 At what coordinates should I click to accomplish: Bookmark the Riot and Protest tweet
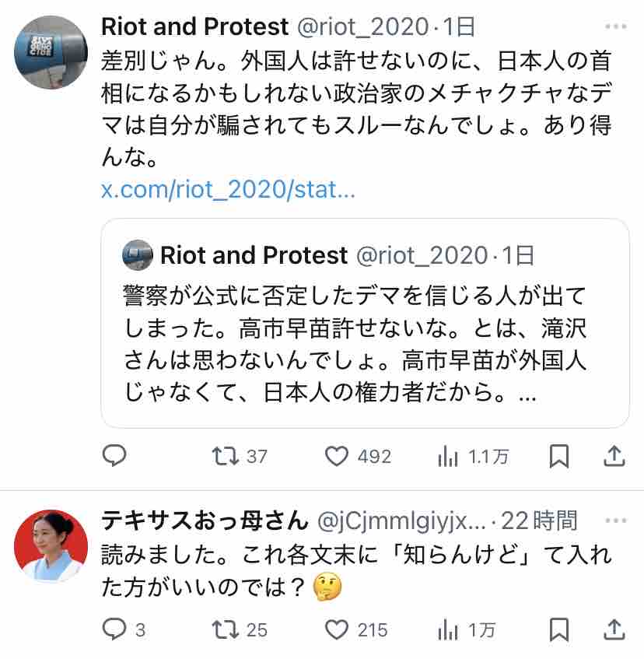(x=558, y=456)
